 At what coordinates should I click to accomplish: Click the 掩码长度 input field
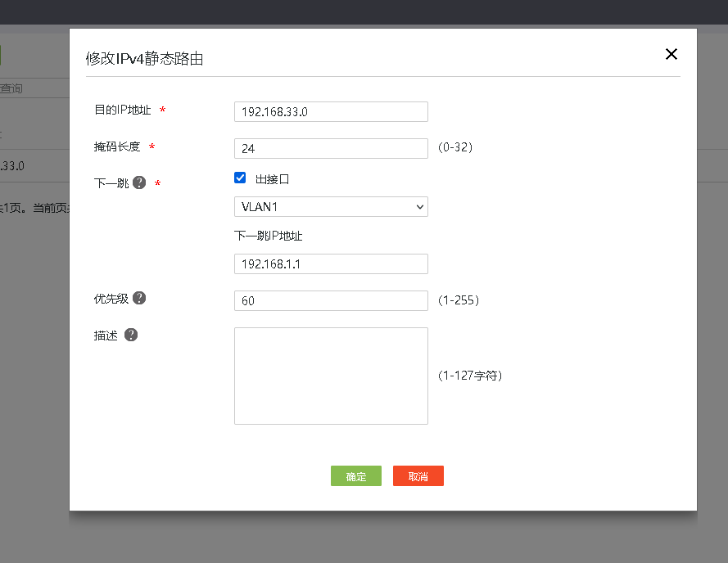[331, 149]
